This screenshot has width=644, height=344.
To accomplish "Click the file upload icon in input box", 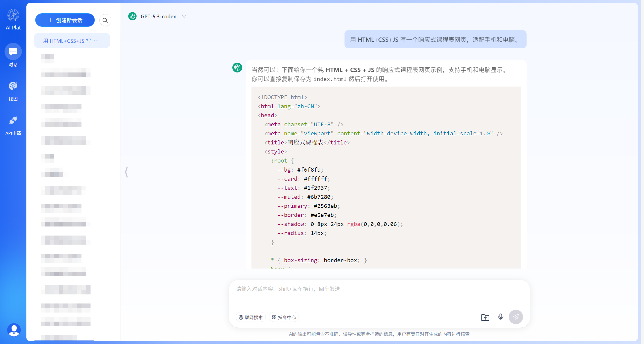I will point(485,317).
